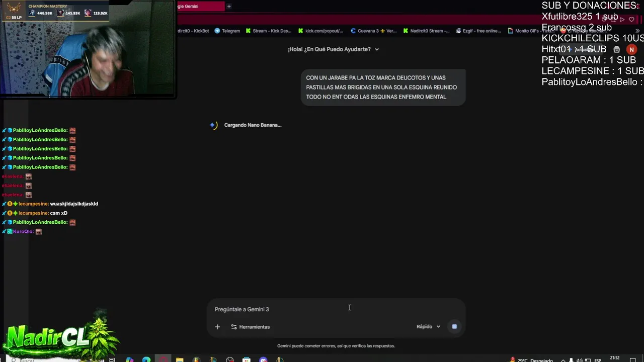Click the 'Gemini puede cometer errores' disclaimer text
This screenshot has height=362, width=644.
[x=336, y=346]
